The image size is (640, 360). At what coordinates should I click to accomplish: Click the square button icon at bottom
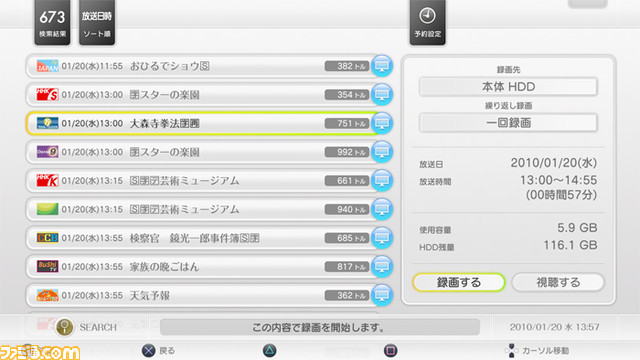tap(390, 350)
